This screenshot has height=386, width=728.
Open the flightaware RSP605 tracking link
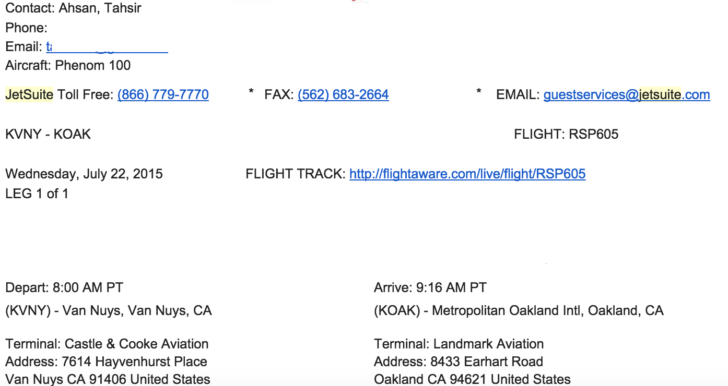tap(467, 174)
